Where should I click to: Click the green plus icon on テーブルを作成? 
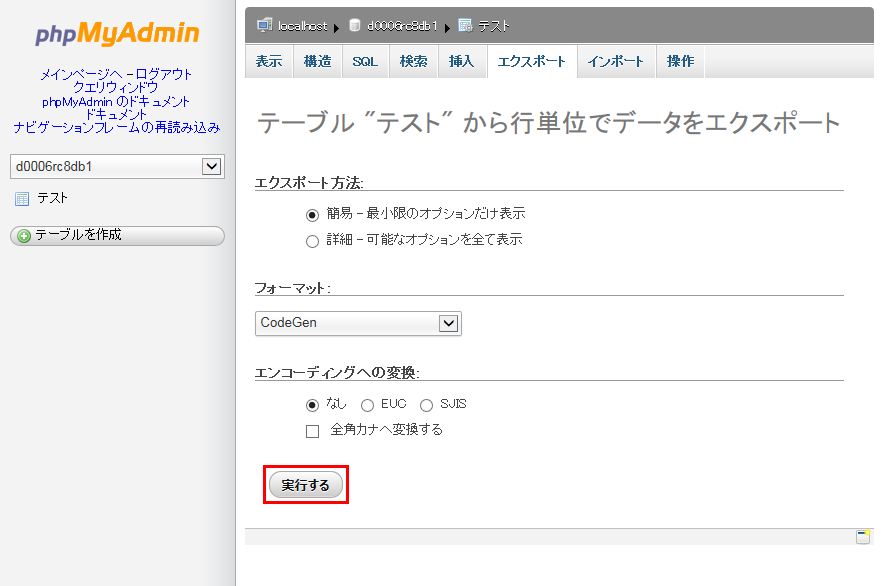click(x=24, y=236)
